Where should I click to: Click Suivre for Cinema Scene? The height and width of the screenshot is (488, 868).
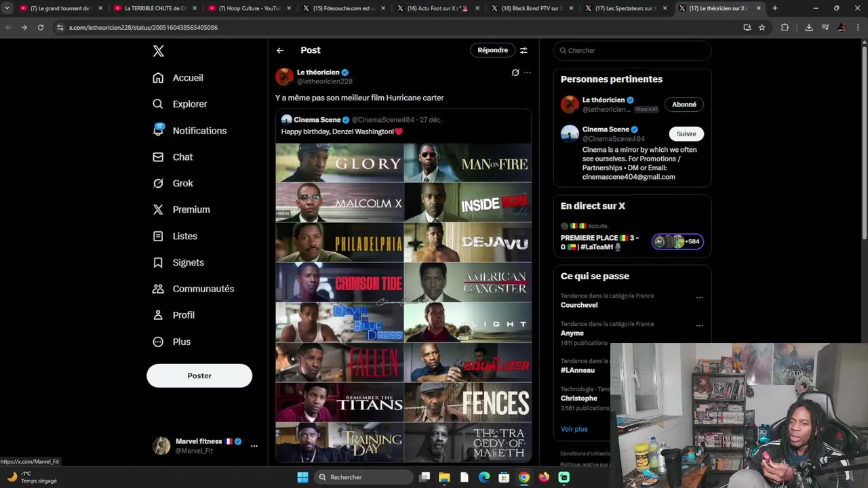(x=686, y=134)
